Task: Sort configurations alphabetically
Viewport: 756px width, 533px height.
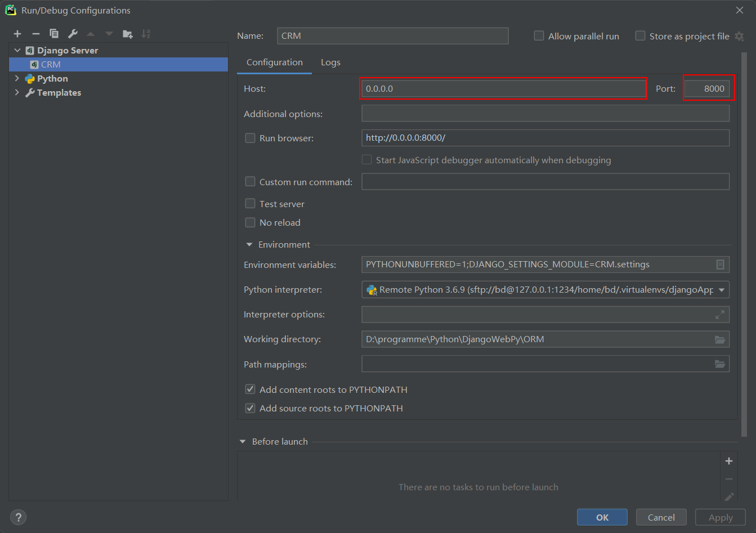Action: [146, 34]
